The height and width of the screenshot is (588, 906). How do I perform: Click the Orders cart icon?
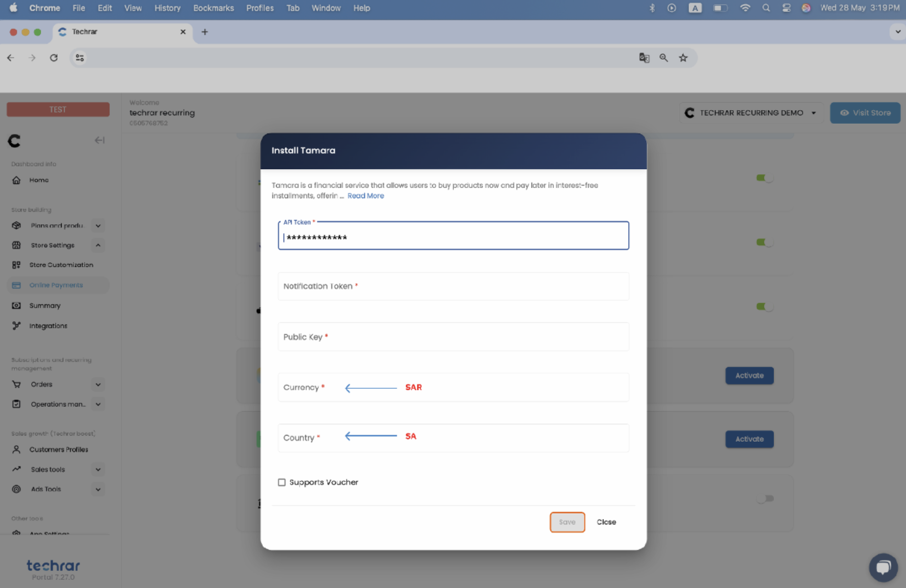(16, 384)
